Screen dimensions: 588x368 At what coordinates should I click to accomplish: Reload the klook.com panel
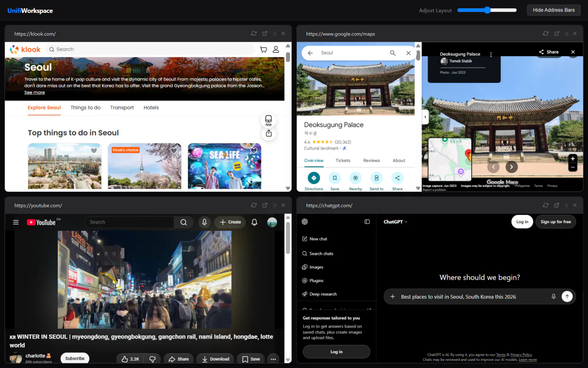coord(254,34)
